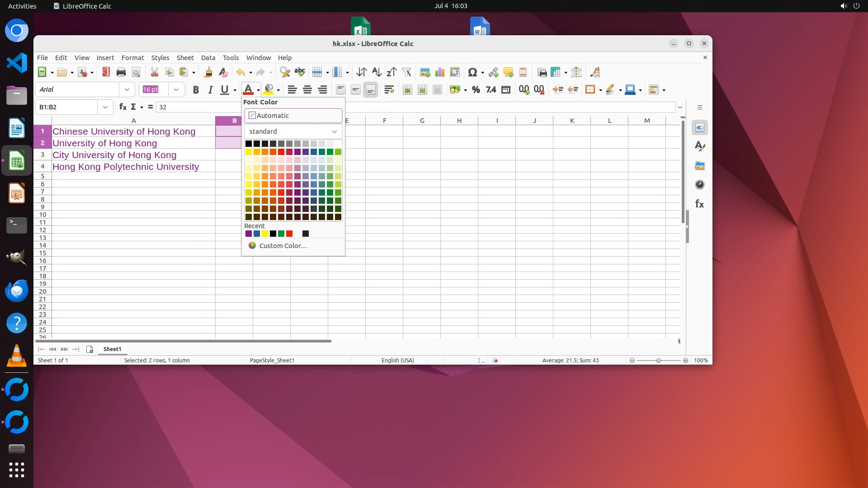Viewport: 868px width, 488px height.
Task: Expand the Name Box dropdown arrow
Action: 105,107
